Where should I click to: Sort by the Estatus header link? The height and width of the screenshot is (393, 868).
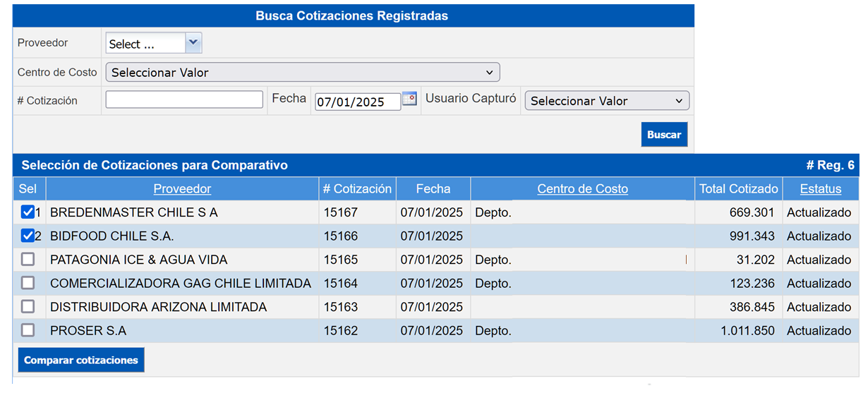pos(821,188)
